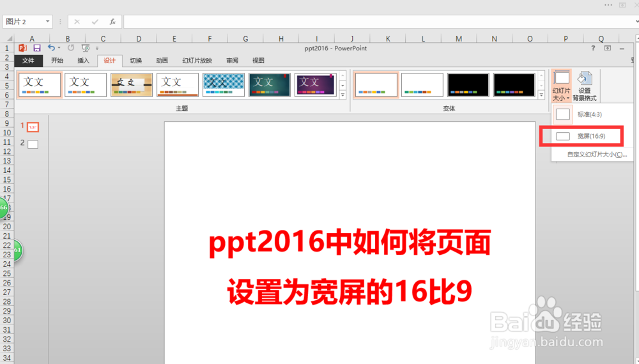Click the Undo arrow icon

[51, 48]
